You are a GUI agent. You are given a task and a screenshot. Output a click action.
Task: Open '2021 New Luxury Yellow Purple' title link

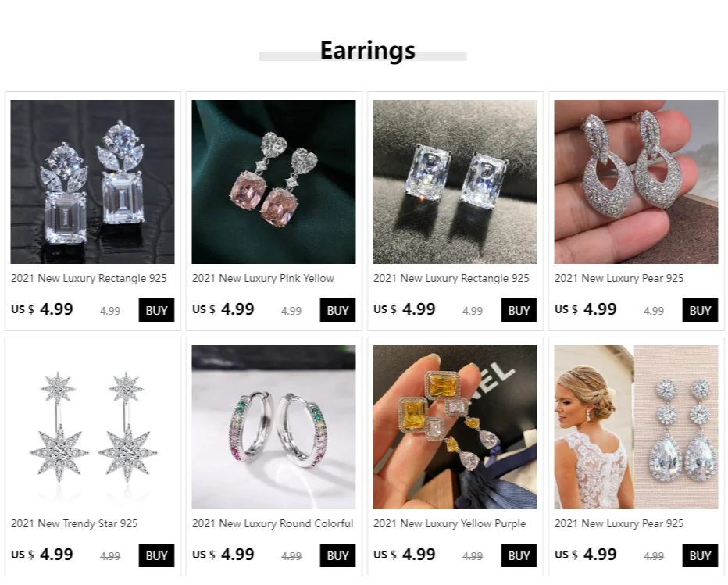449,524
